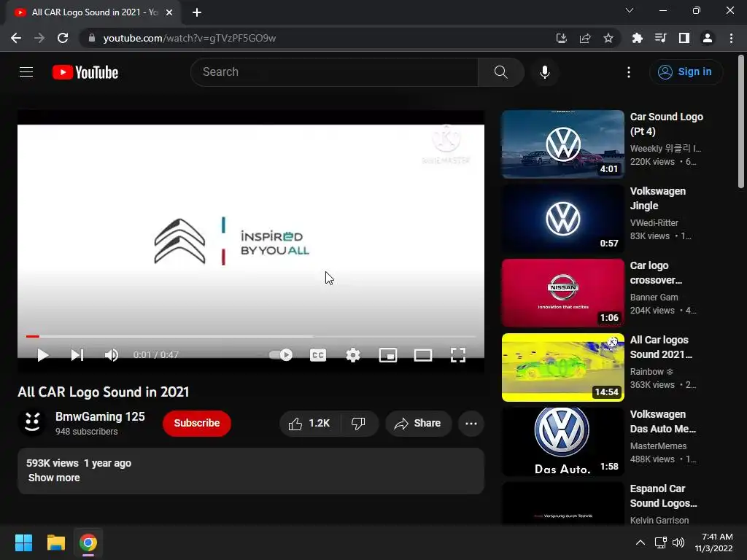Screen dimensions: 747x560
Task: Like the video with 1.2K likes
Action: 309,424
